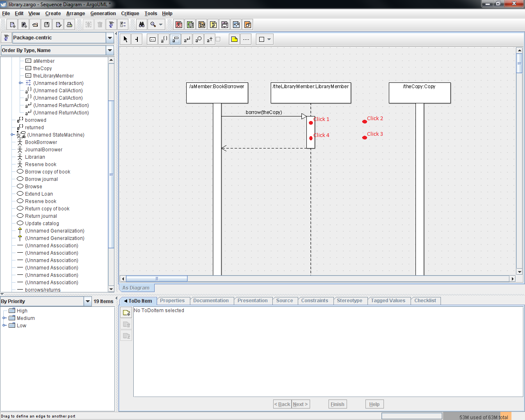Switch to the Properties tab

pos(172,301)
